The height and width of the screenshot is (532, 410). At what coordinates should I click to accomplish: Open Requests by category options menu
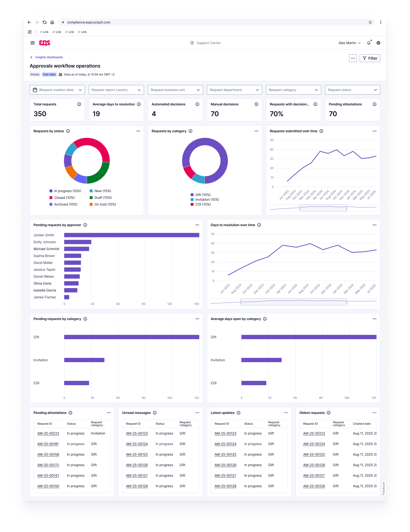point(256,131)
